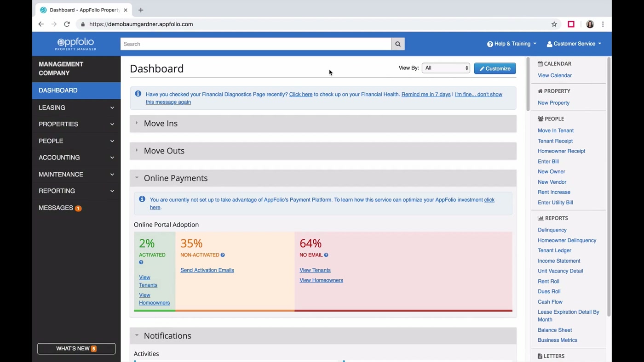
Task: Click View Homeowners under No Email
Action: (321, 280)
